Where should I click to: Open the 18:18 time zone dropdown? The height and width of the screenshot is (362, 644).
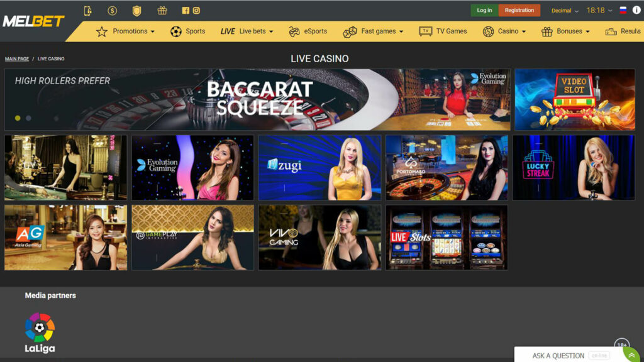coord(599,11)
